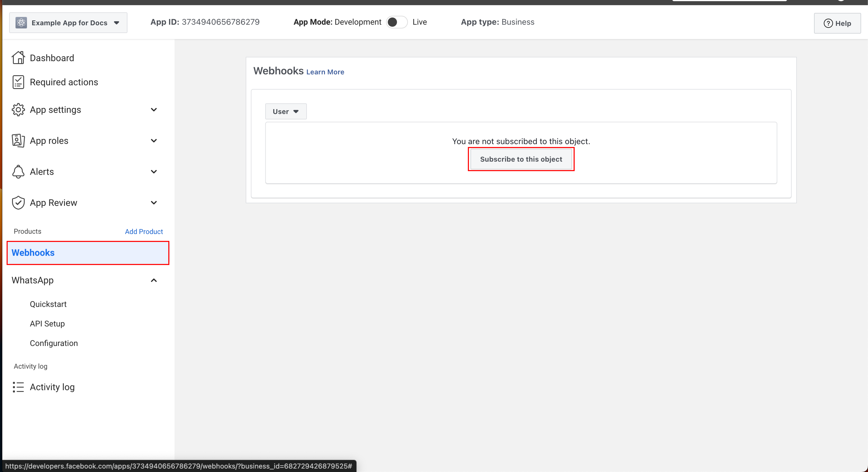Click the Help question mark icon
Screen dimensions: 868x472
coord(828,23)
